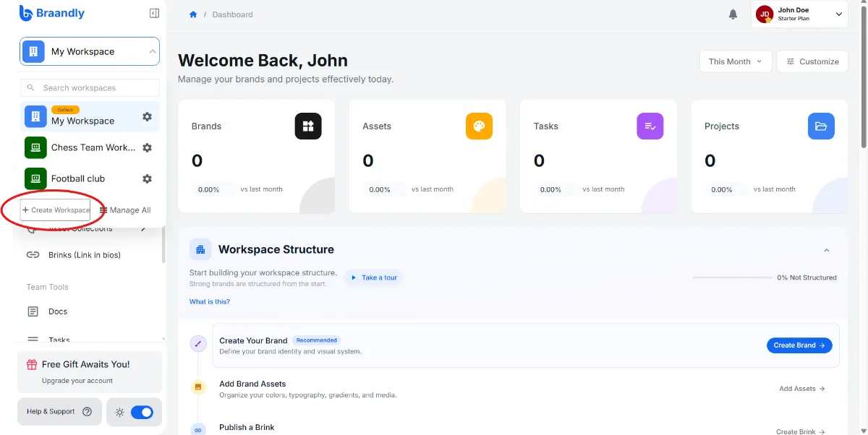
Task: Click the Help & Support question icon
Action: pyautogui.click(x=88, y=412)
